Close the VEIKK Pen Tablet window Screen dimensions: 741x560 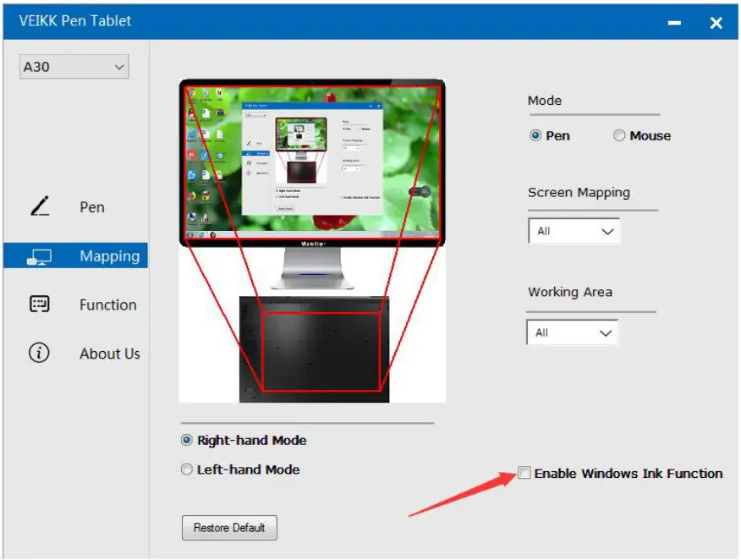pyautogui.click(x=716, y=22)
